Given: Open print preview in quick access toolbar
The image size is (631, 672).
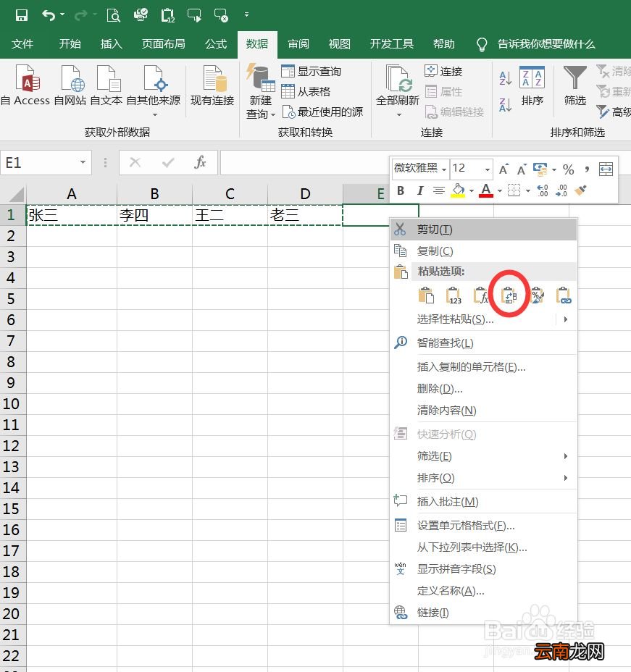Looking at the screenshot, I should 114,15.
